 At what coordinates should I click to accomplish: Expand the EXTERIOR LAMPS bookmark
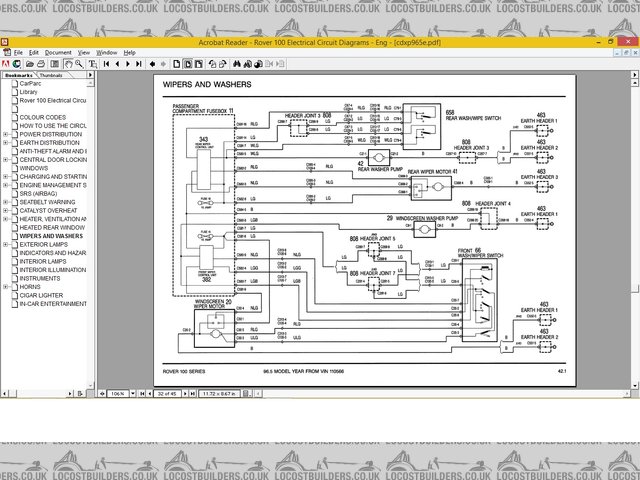(6, 245)
